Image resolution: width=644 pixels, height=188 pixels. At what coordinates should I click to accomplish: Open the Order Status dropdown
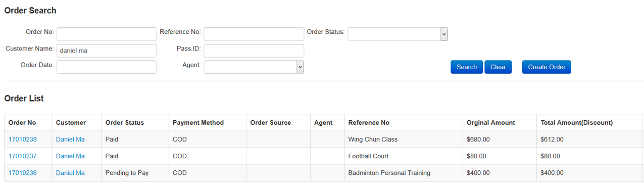pyautogui.click(x=398, y=34)
